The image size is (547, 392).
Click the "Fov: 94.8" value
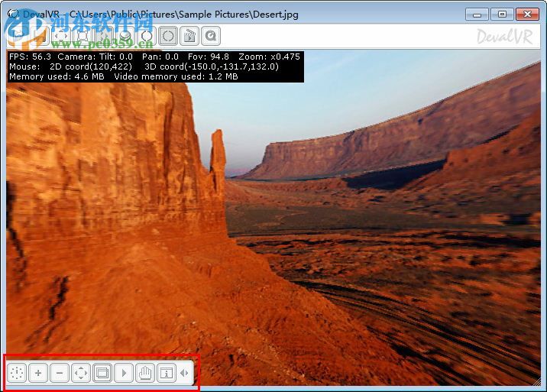click(x=209, y=57)
